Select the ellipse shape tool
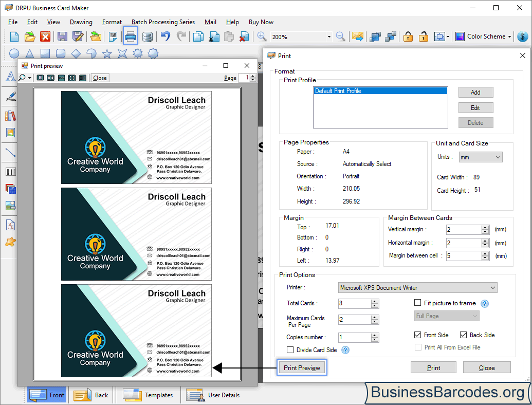 pos(14,53)
